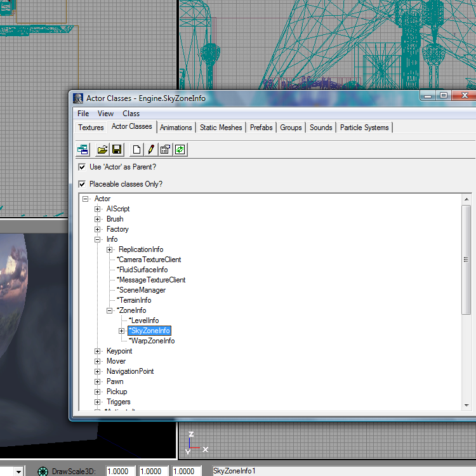Click the second DrawScale3D value field
Image resolution: width=476 pixels, height=476 pixels.
pos(153,471)
